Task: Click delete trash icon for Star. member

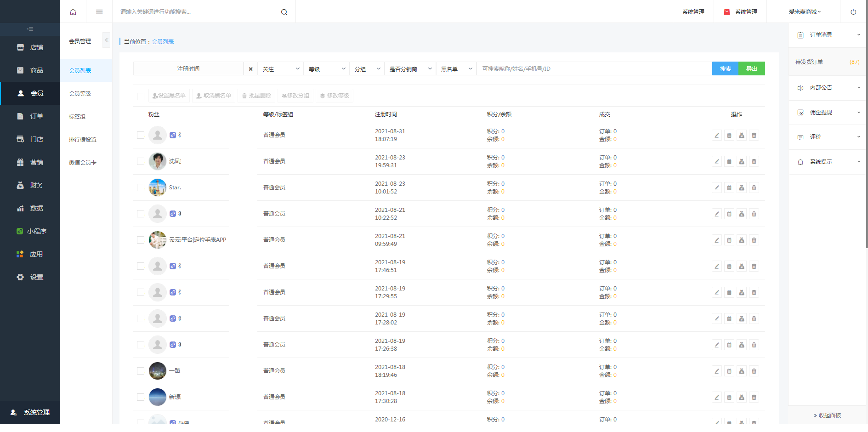Action: coord(754,188)
